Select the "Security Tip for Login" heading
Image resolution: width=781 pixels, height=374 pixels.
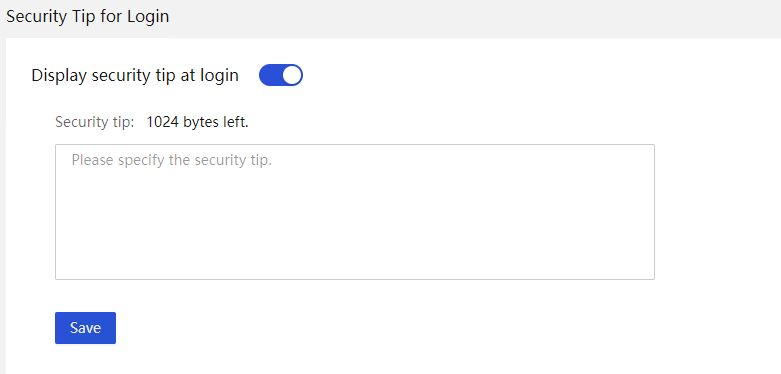tap(88, 16)
